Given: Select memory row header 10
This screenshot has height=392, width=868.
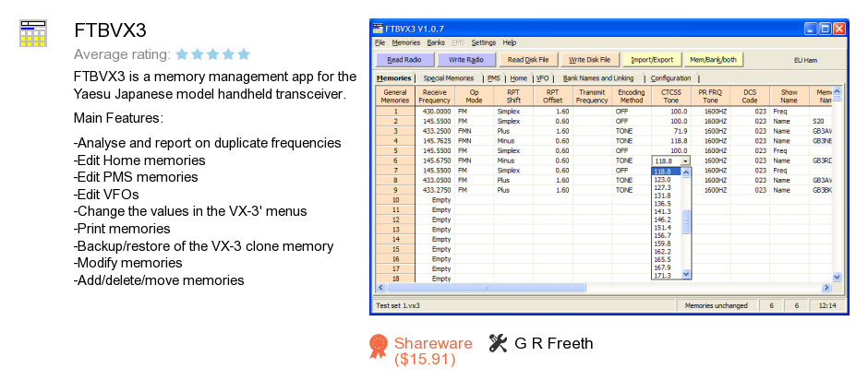Looking at the screenshot, I should pyautogui.click(x=395, y=200).
